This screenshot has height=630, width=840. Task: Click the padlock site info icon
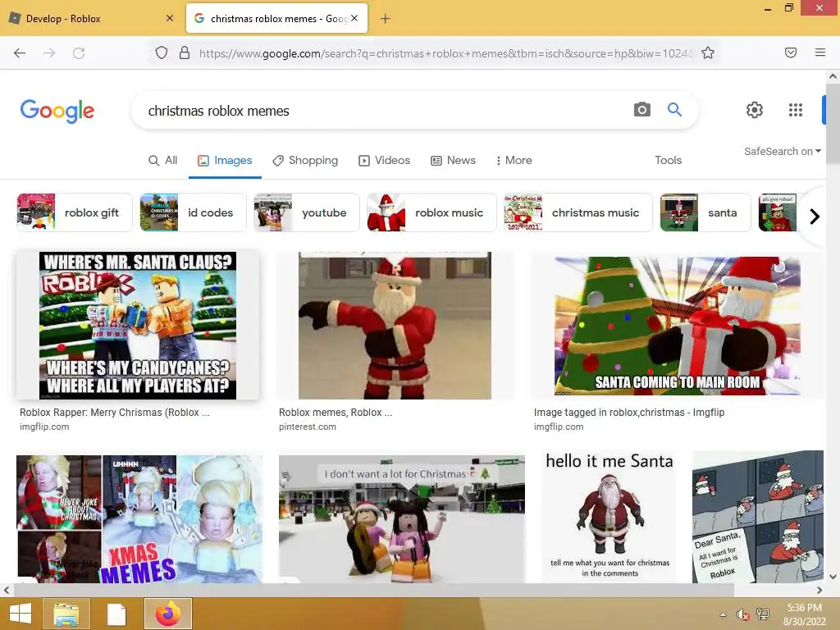coord(185,52)
